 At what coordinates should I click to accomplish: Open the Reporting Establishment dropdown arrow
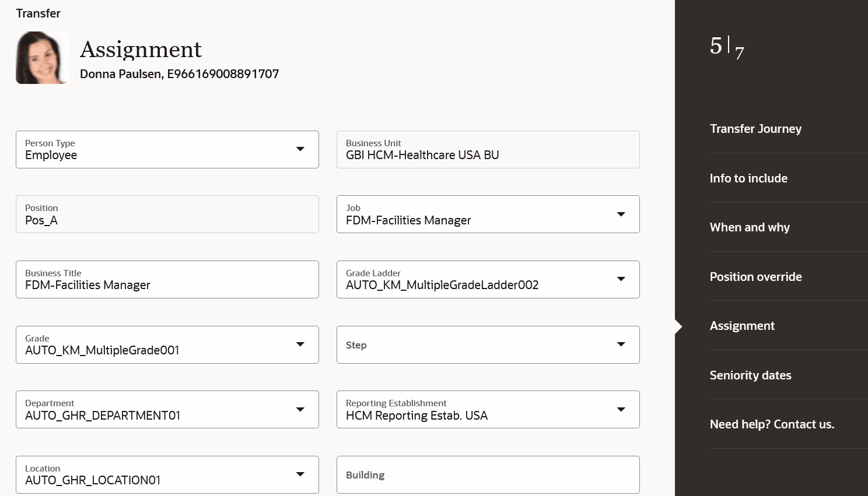click(x=621, y=410)
